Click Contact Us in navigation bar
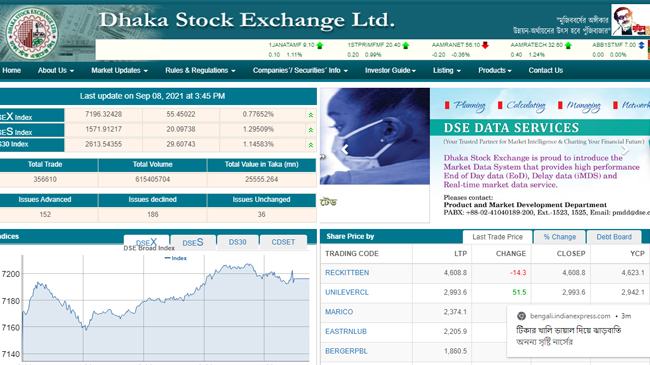Image resolution: width=650 pixels, height=365 pixels. point(546,71)
